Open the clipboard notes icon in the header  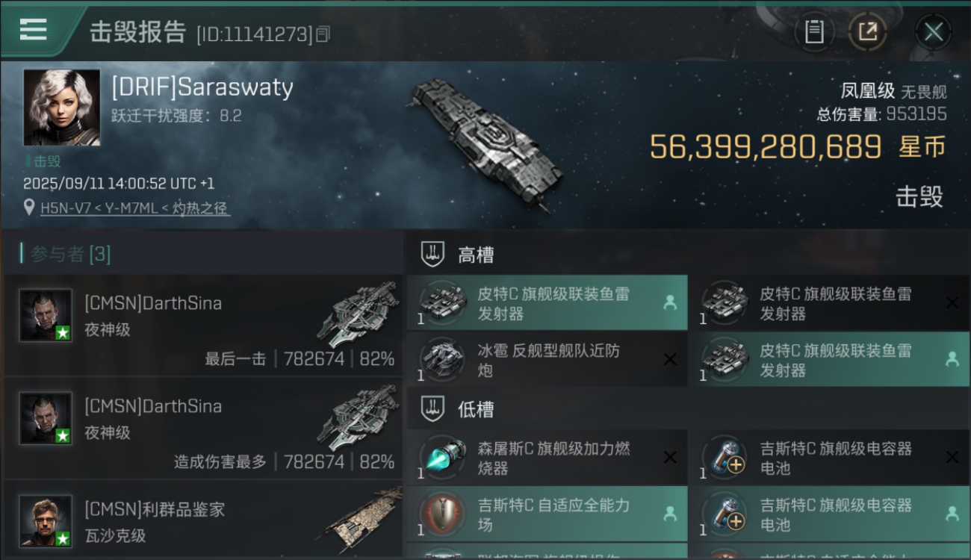814,32
